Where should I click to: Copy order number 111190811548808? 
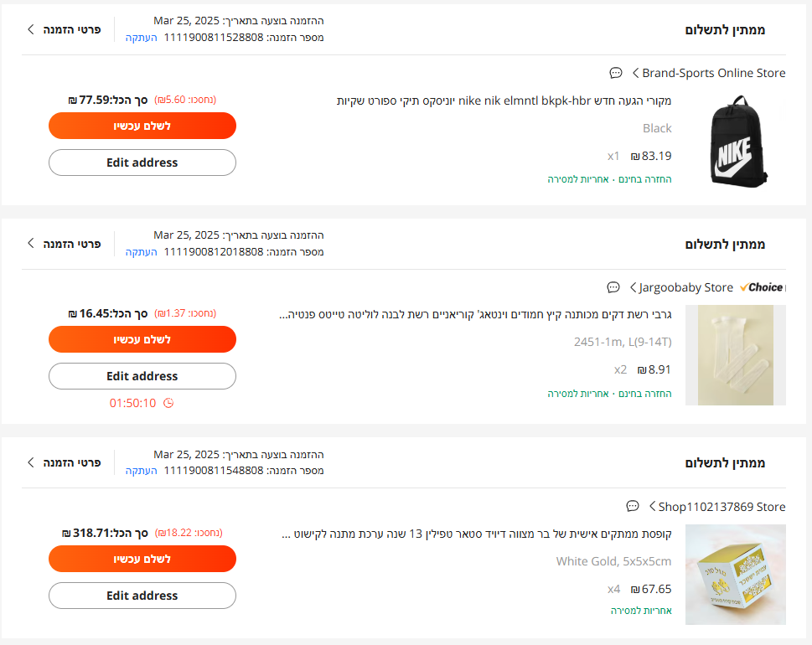[141, 471]
